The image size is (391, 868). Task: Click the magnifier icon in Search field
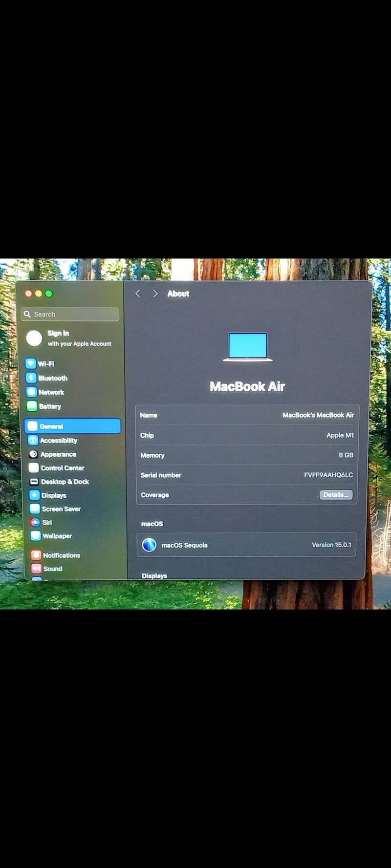click(27, 314)
